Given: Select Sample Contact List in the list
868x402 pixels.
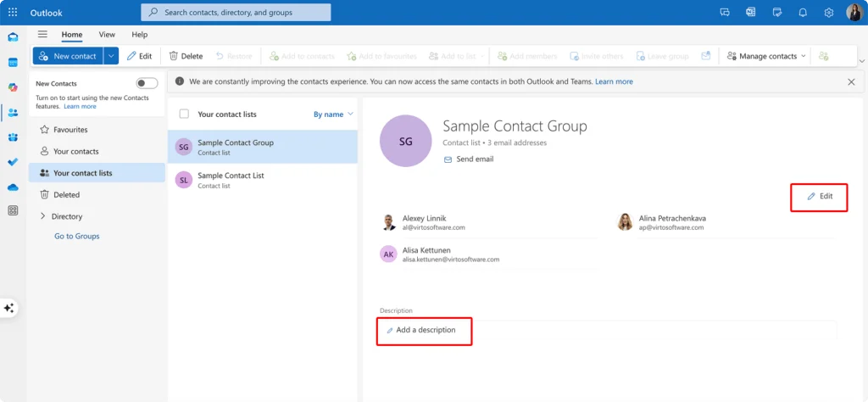Looking at the screenshot, I should [x=263, y=180].
